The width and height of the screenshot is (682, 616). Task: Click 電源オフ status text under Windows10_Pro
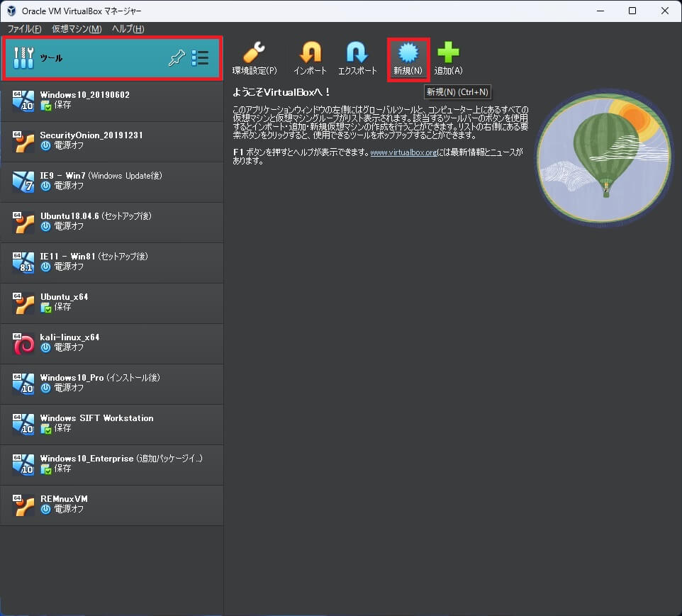point(69,388)
